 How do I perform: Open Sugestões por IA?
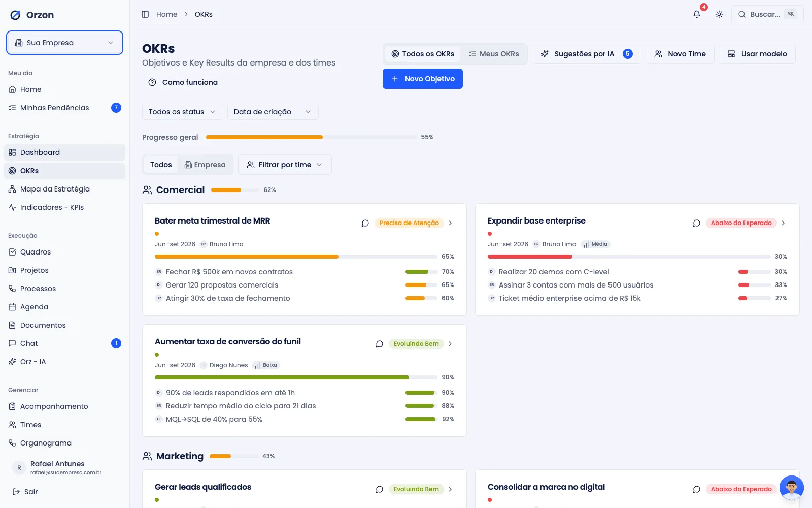(x=587, y=54)
